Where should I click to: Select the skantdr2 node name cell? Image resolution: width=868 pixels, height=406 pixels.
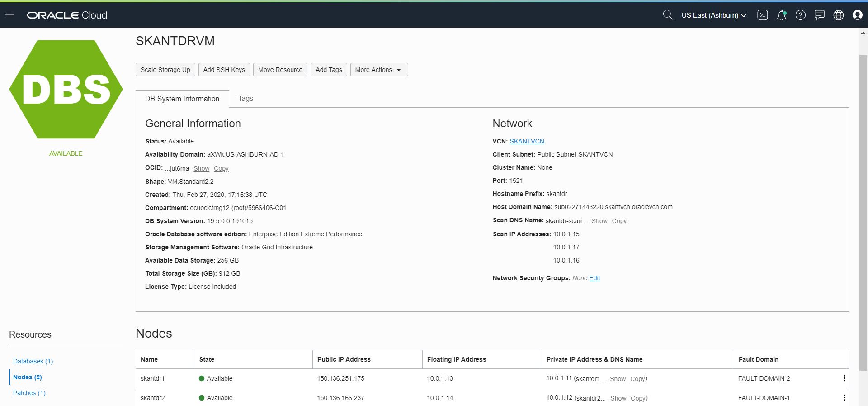click(152, 398)
